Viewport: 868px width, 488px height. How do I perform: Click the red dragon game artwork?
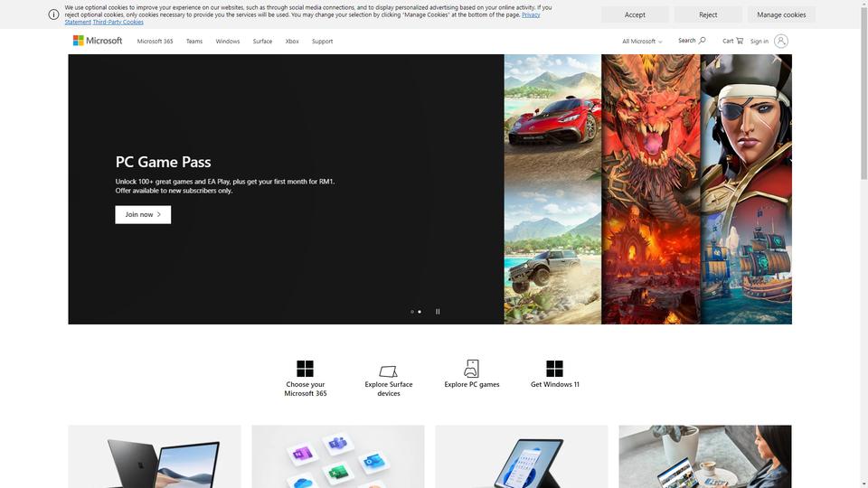[651, 189]
